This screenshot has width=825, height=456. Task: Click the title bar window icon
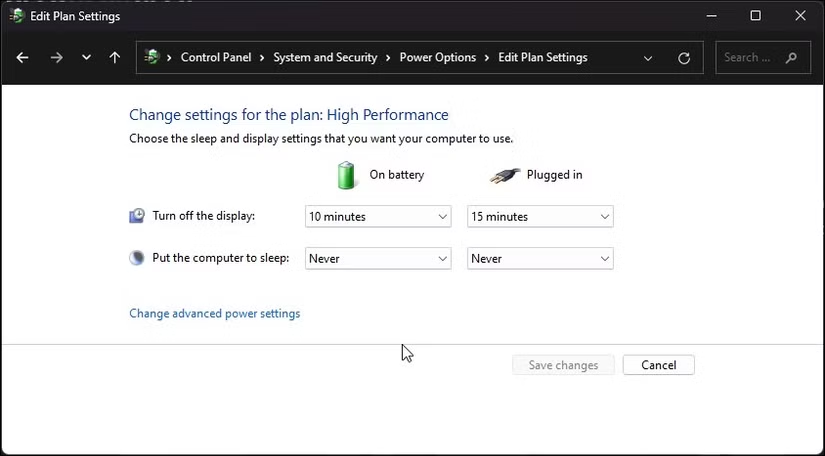[16, 16]
